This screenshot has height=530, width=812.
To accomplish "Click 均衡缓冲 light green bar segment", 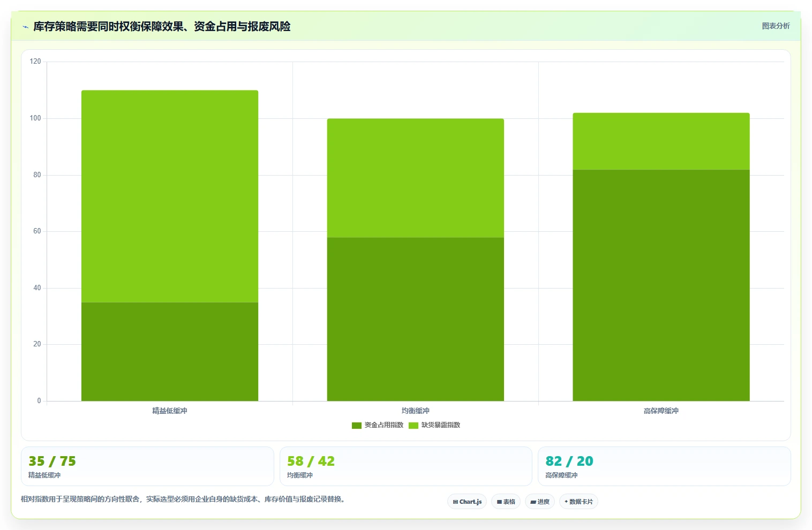I will pyautogui.click(x=416, y=178).
